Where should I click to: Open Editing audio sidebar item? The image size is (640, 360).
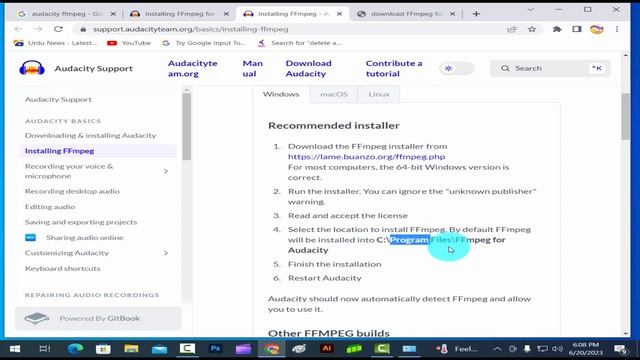tap(50, 207)
